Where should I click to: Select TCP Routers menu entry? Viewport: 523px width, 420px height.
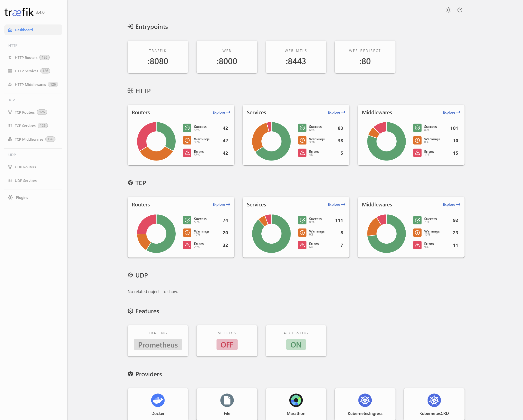(24, 112)
